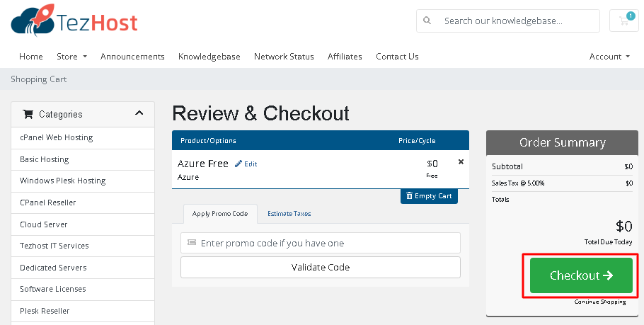Click the Continue Shopping link
This screenshot has height=325, width=644.
pos(600,302)
